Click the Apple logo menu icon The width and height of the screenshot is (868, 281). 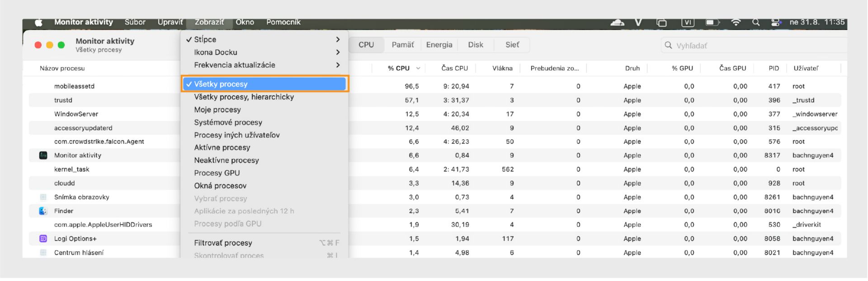tap(39, 23)
